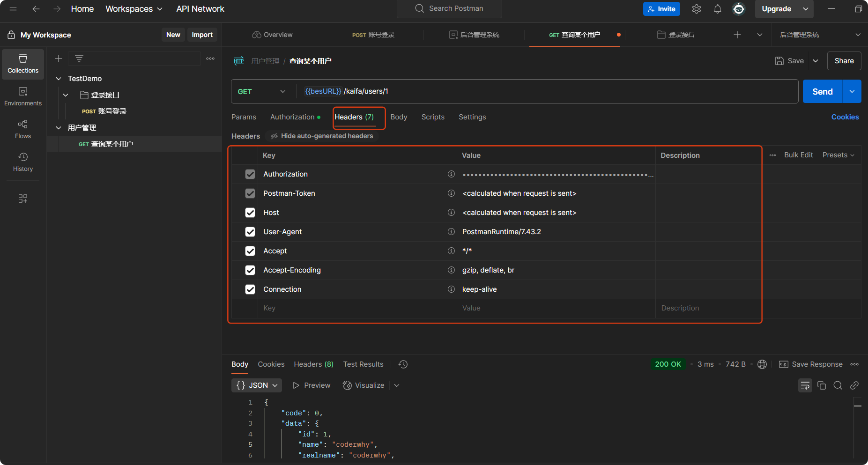Expand the Send button options arrow
The image size is (868, 465).
pos(852,91)
